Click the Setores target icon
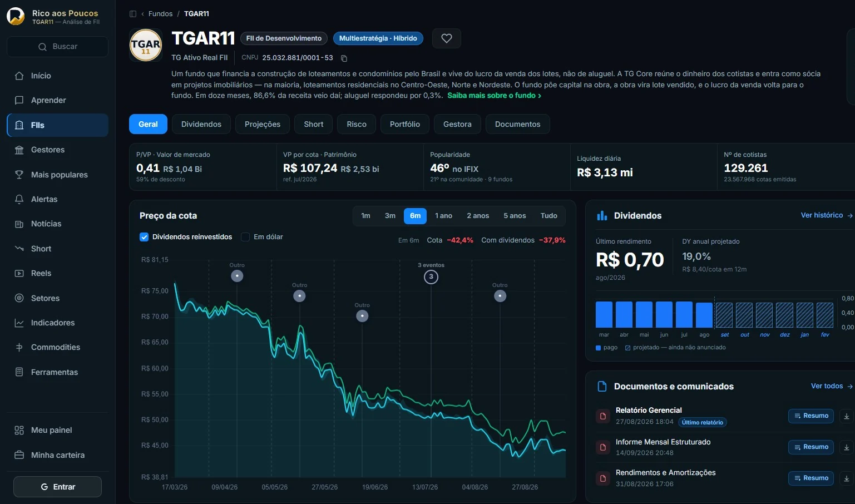Viewport: 855px width, 504px height. click(19, 298)
